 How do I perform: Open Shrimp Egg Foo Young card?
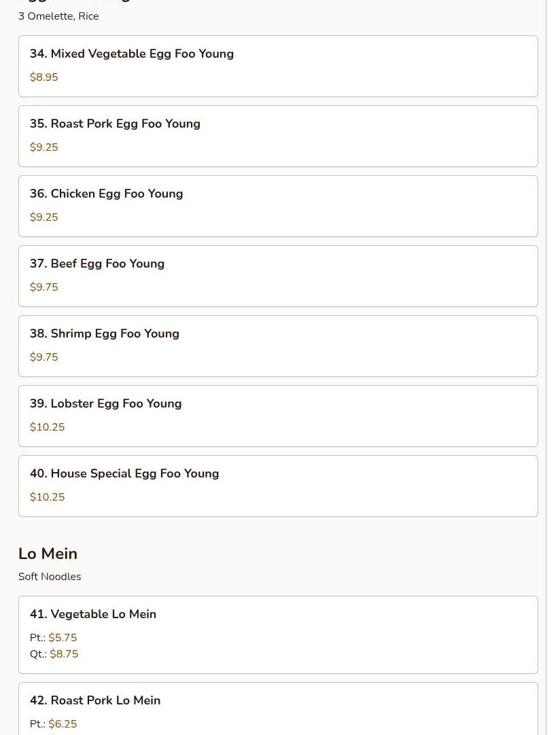tap(278, 346)
